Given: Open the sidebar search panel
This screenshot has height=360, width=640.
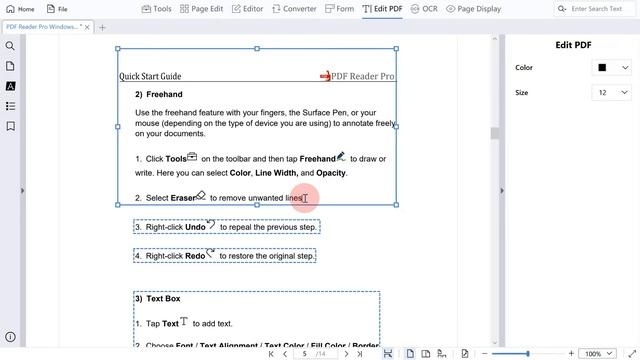Looking at the screenshot, I should point(10,46).
